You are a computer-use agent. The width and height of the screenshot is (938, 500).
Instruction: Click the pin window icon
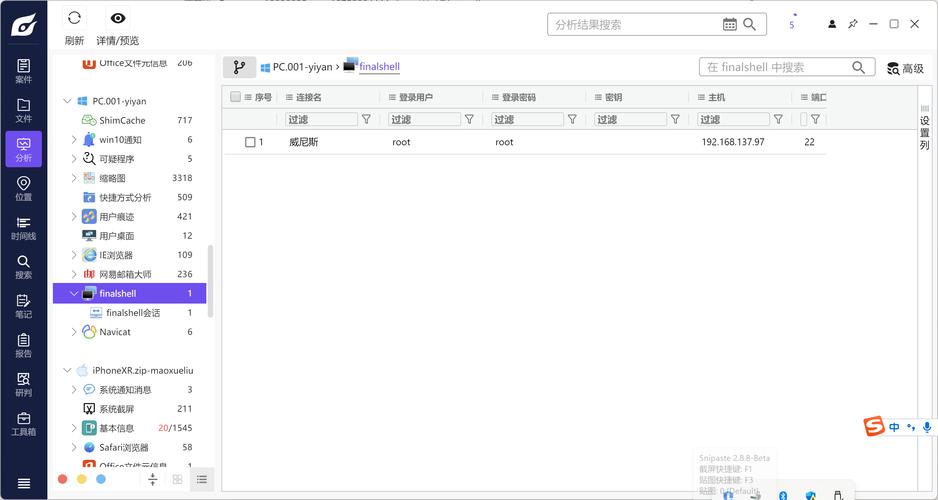click(x=852, y=24)
